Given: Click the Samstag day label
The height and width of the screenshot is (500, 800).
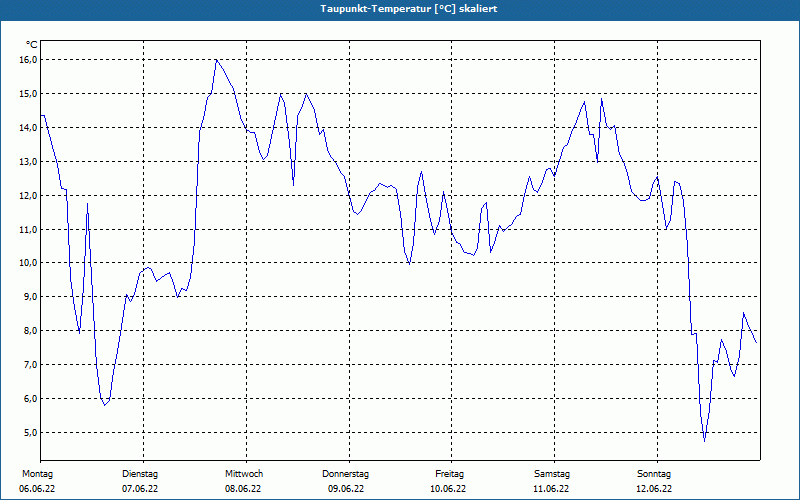Looking at the screenshot, I should point(552,474).
